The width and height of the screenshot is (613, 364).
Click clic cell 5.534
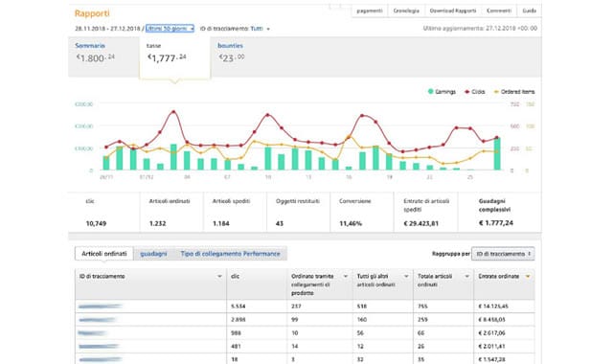click(238, 307)
